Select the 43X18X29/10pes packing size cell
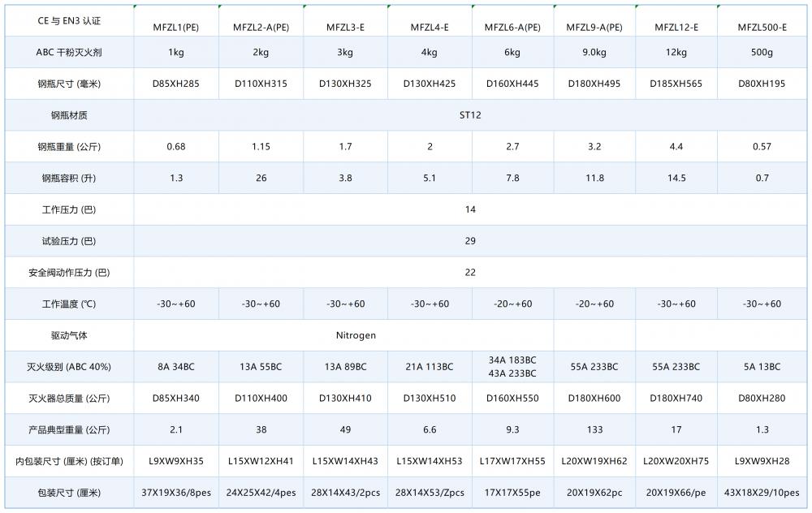 coord(762,493)
